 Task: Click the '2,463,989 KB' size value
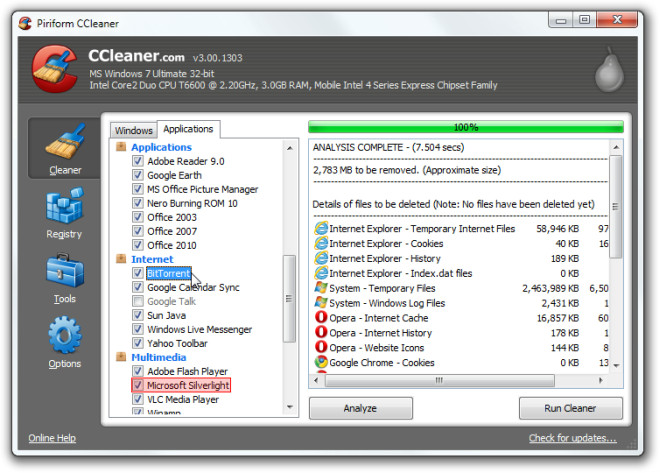(551, 288)
